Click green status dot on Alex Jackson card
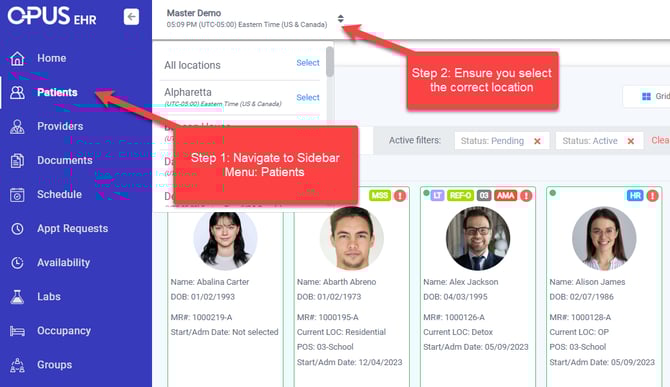Screen dimensions: 670x387 pos(426,193)
